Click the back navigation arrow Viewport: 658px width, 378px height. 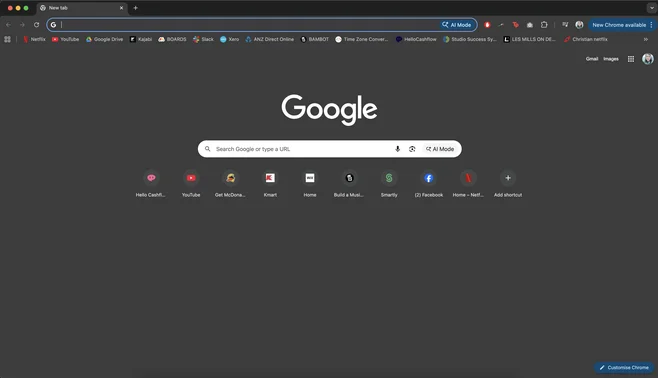(8, 25)
